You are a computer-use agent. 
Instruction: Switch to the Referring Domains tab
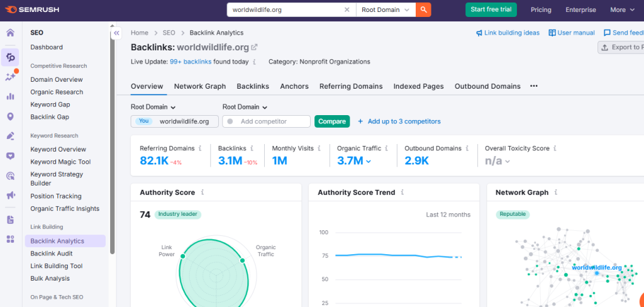[350, 86]
